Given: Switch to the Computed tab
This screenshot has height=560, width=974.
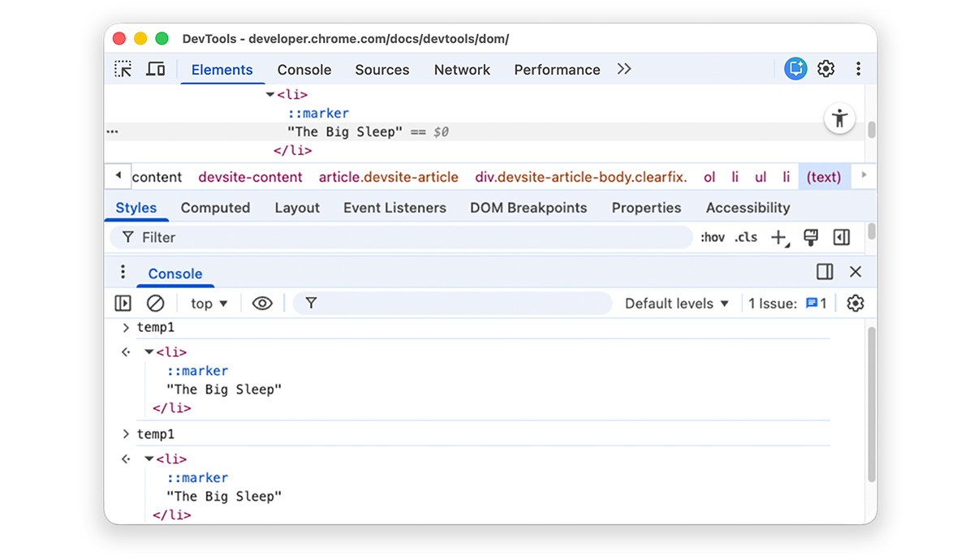Looking at the screenshot, I should 215,208.
